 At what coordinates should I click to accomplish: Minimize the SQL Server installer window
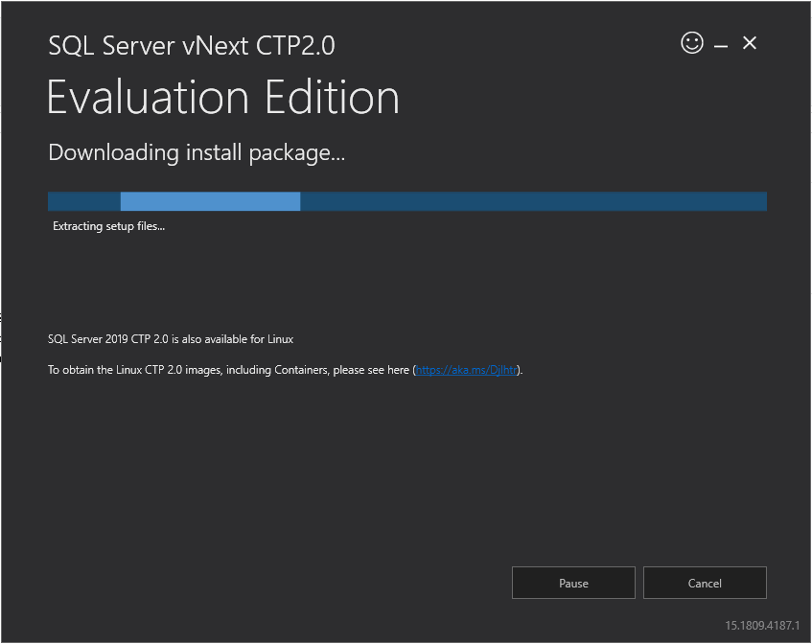pos(721,45)
